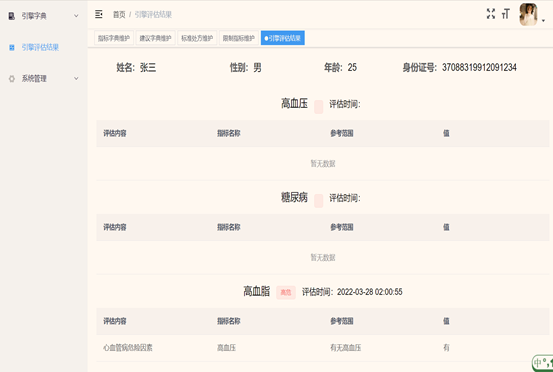Screen dimensions: 553x372
Task: Click the empty risk tag beside 糖尿病
Action: [x=318, y=201]
